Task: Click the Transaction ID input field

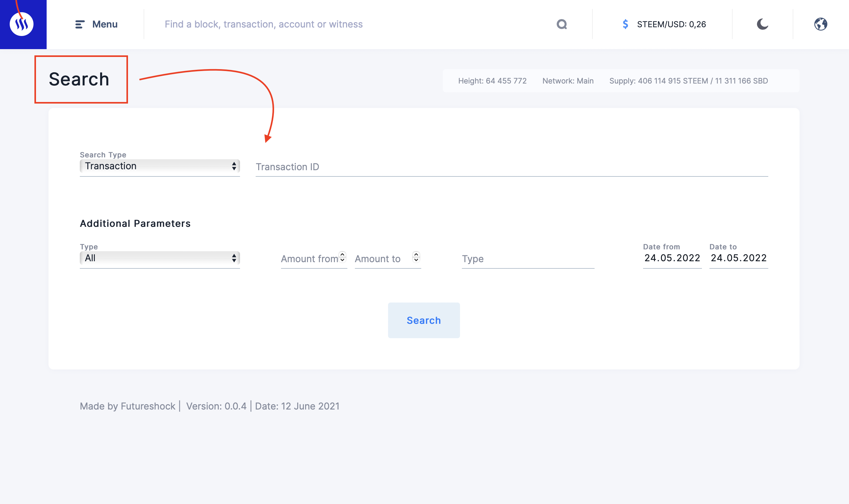Action: [511, 167]
